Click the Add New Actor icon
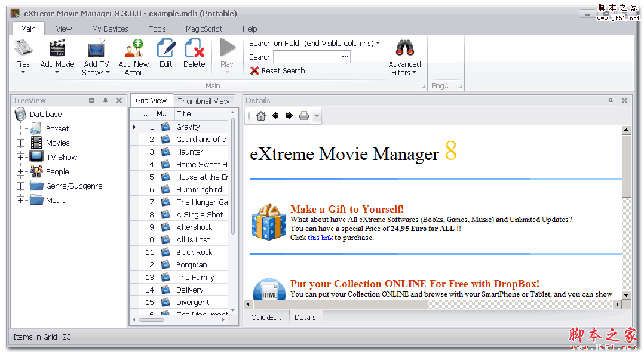The width and height of the screenshot is (644, 354). point(133,48)
